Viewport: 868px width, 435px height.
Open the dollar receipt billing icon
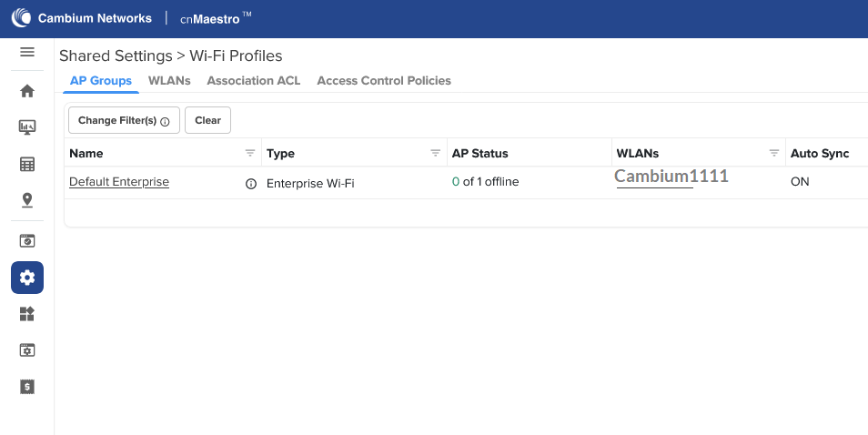pyautogui.click(x=27, y=386)
